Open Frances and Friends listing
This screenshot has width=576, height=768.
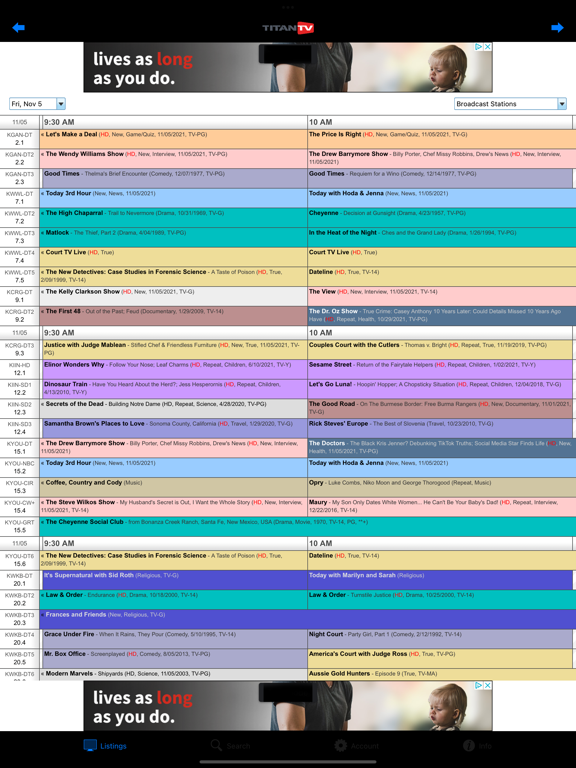coord(308,619)
